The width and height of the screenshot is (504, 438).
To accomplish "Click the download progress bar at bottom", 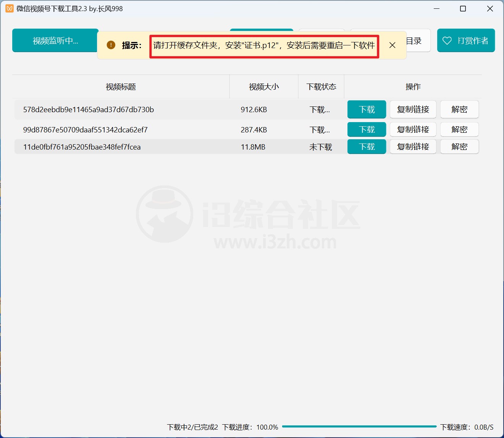I will click(359, 427).
